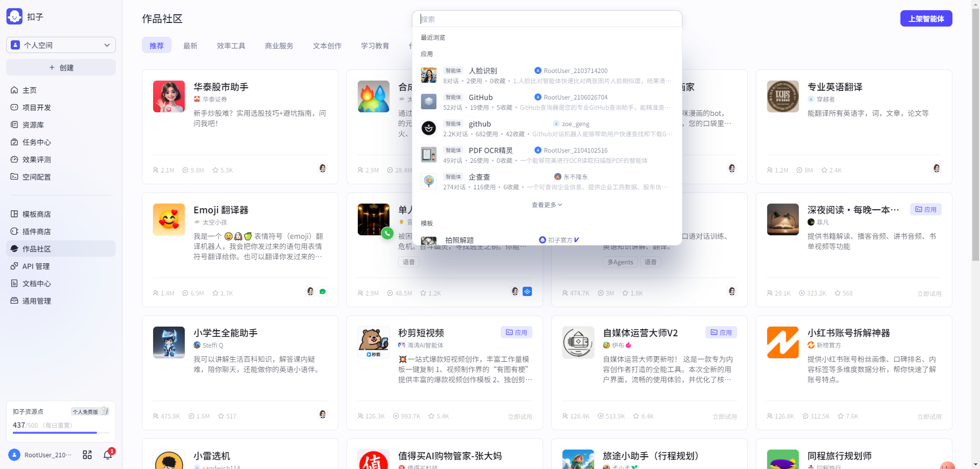Click the 企查查 result icon
Viewport: 980px width, 469px height.
(429, 181)
